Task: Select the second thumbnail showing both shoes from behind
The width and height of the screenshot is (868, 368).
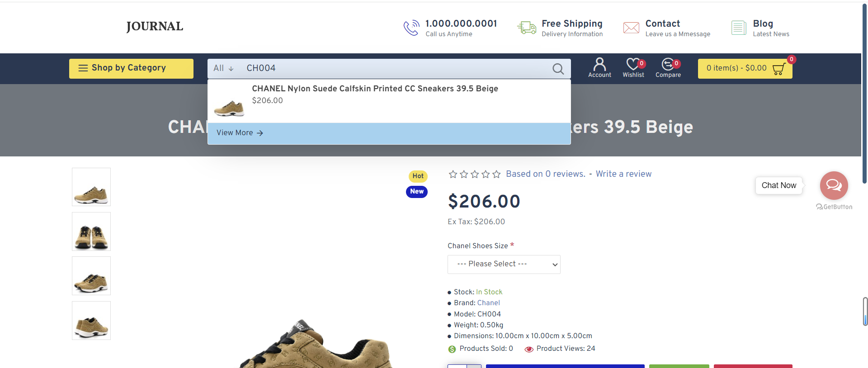Action: pos(91,231)
